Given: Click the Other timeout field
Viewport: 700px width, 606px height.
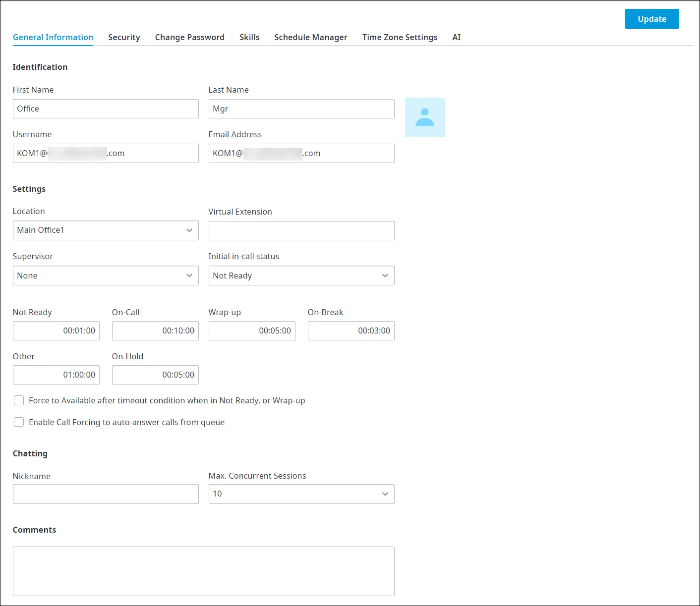Looking at the screenshot, I should point(56,375).
